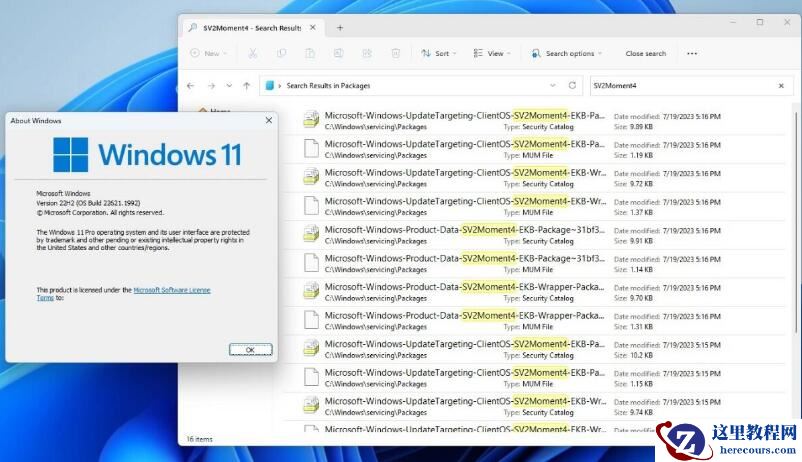
Task: Select the 1.19 KB MUM File icon
Action: pos(311,148)
